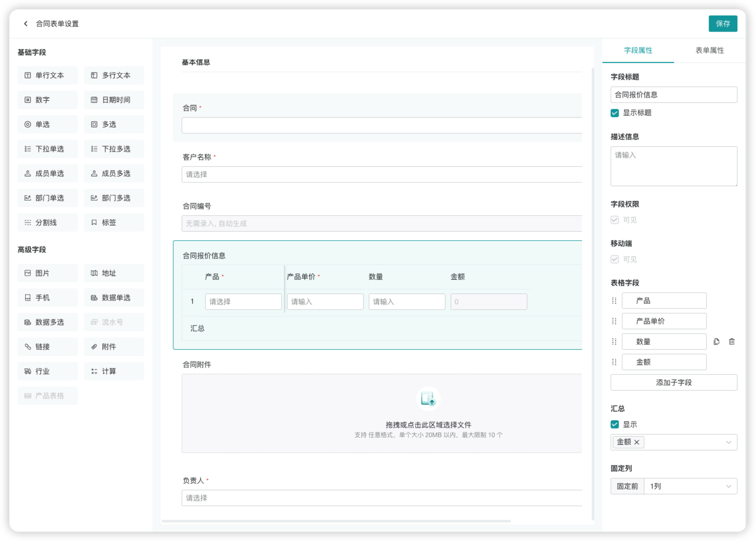Uncheck 显示标题 for the field
The width and height of the screenshot is (756, 541).
point(614,113)
